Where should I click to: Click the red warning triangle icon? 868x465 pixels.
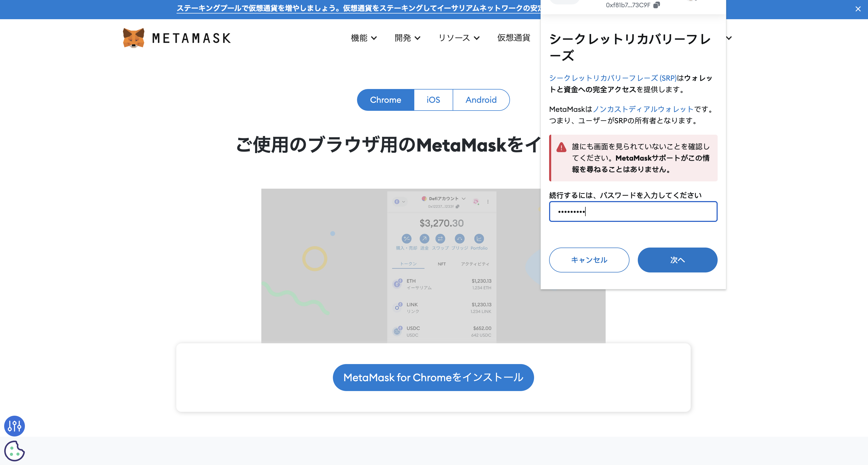561,147
